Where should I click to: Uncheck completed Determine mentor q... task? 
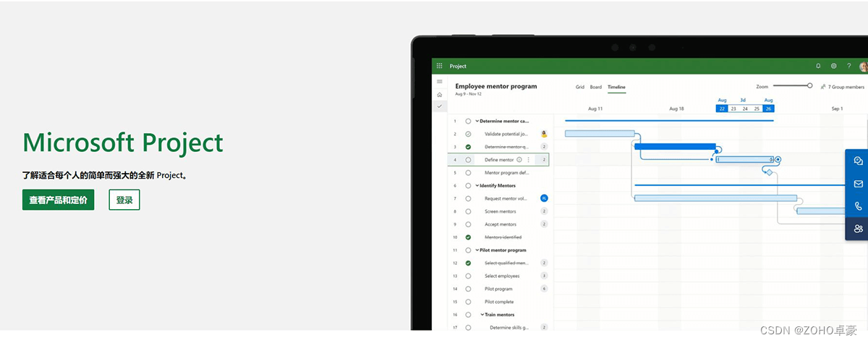[x=468, y=147]
